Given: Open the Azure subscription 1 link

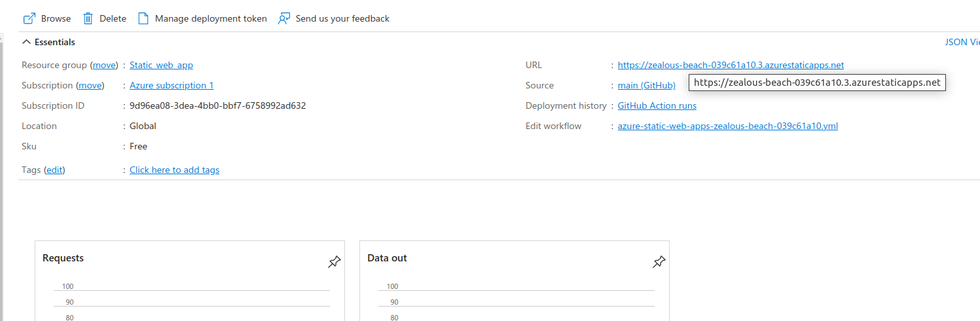Looking at the screenshot, I should pyautogui.click(x=172, y=85).
